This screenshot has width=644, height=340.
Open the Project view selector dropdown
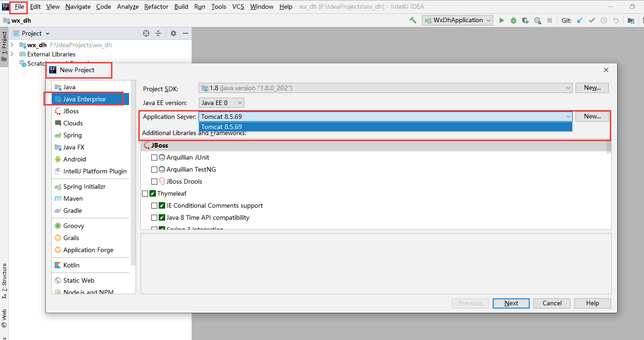click(31, 33)
